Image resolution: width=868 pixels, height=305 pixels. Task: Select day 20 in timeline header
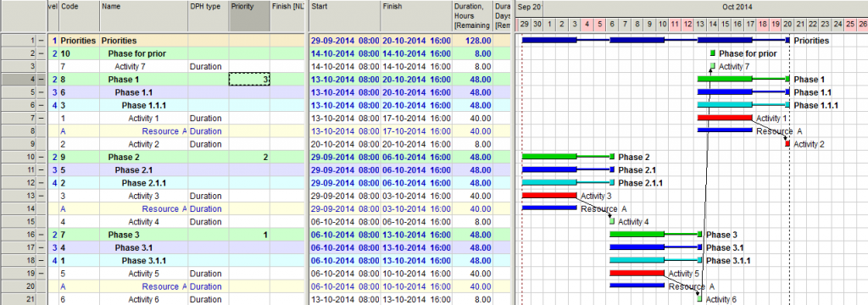coord(787,25)
